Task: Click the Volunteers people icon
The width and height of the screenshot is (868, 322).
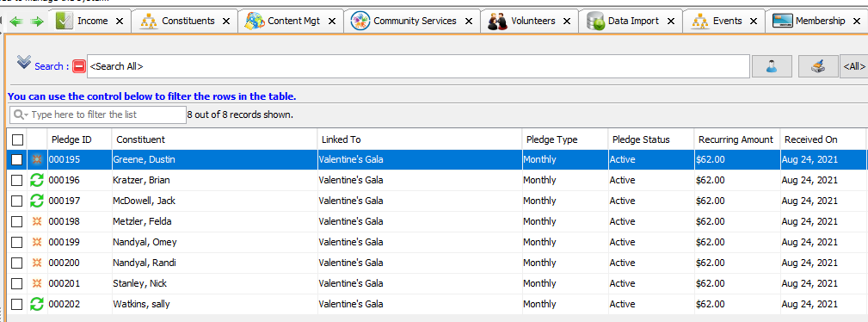Action: pyautogui.click(x=497, y=22)
